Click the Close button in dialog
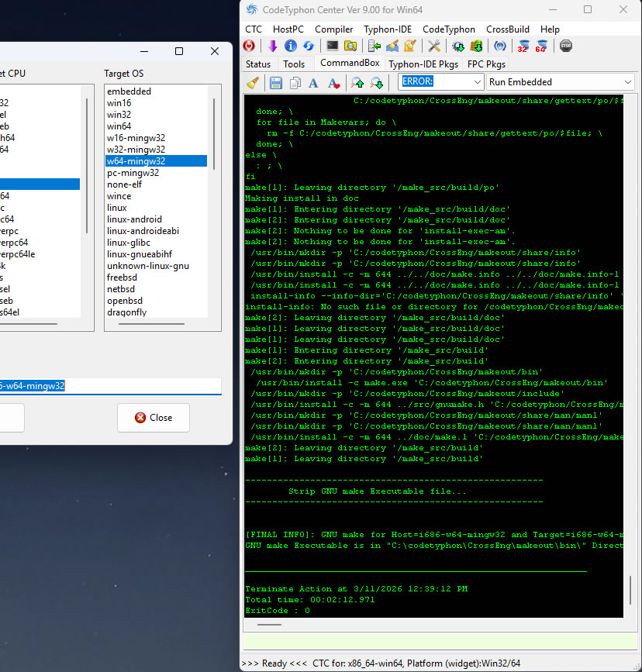The image size is (642, 672). tap(154, 417)
